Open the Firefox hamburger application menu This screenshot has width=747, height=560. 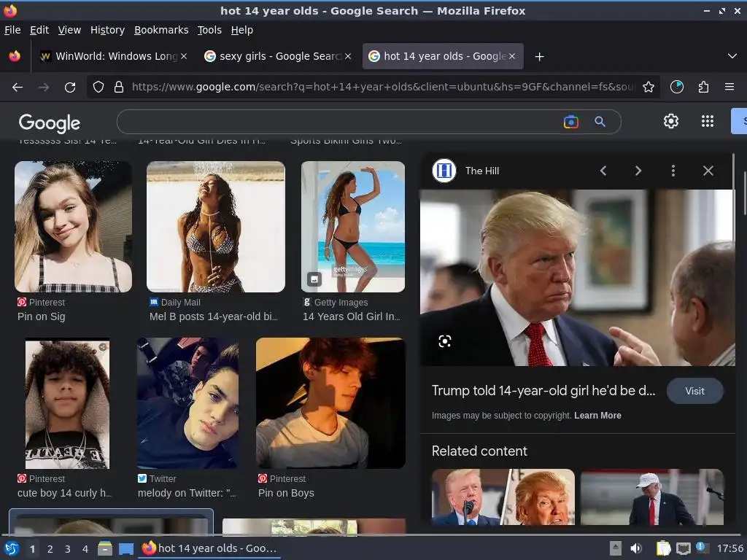coord(729,87)
